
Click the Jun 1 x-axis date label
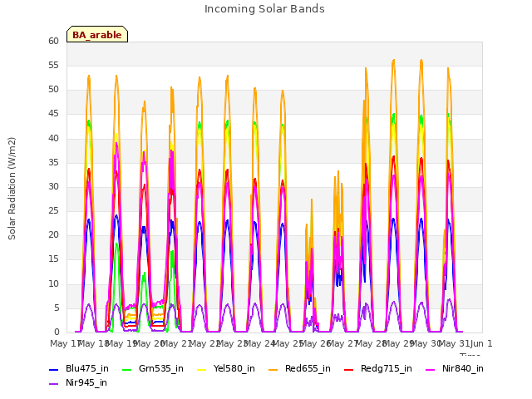click(481, 343)
